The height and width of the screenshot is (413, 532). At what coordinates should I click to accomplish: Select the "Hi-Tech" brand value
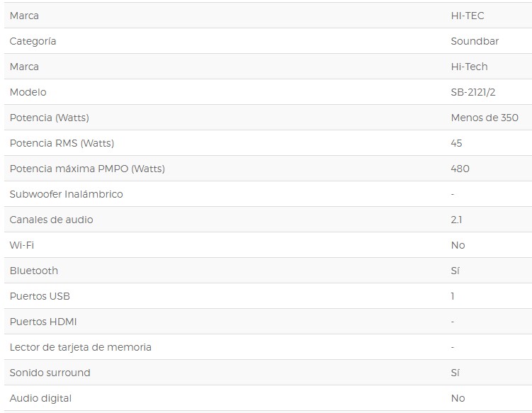(469, 67)
